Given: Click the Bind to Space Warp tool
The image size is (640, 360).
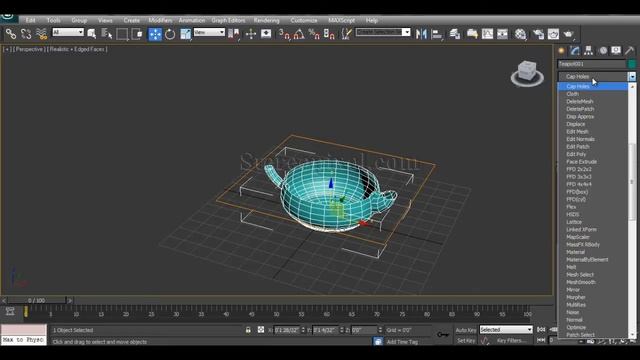Looking at the screenshot, I should (41, 34).
